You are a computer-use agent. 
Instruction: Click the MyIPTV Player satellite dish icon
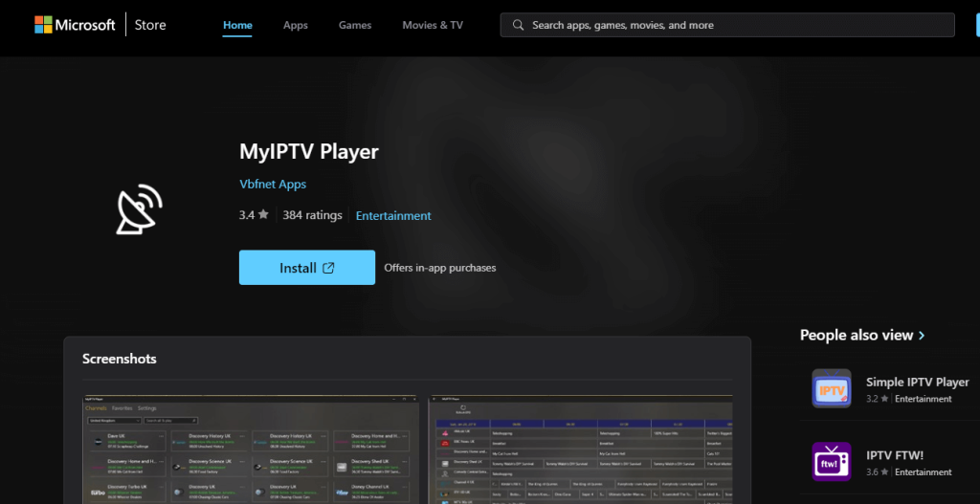click(140, 209)
